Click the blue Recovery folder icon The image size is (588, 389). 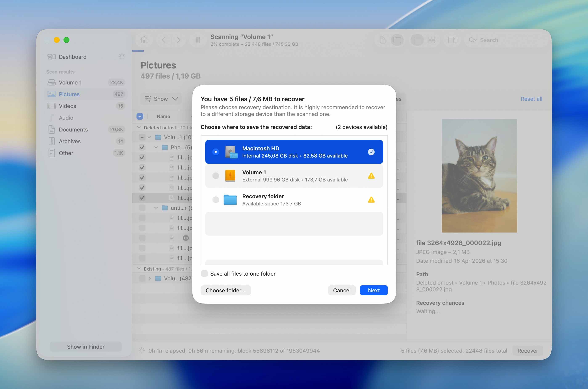tap(230, 200)
